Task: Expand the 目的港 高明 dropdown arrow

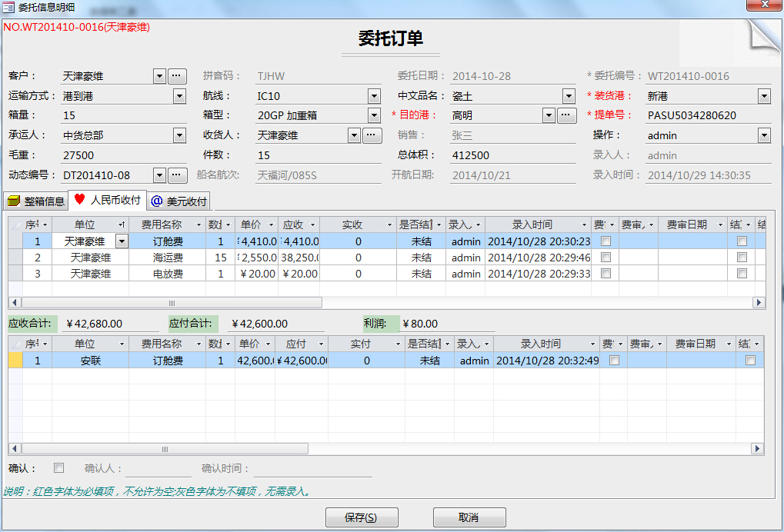Action: coord(549,115)
